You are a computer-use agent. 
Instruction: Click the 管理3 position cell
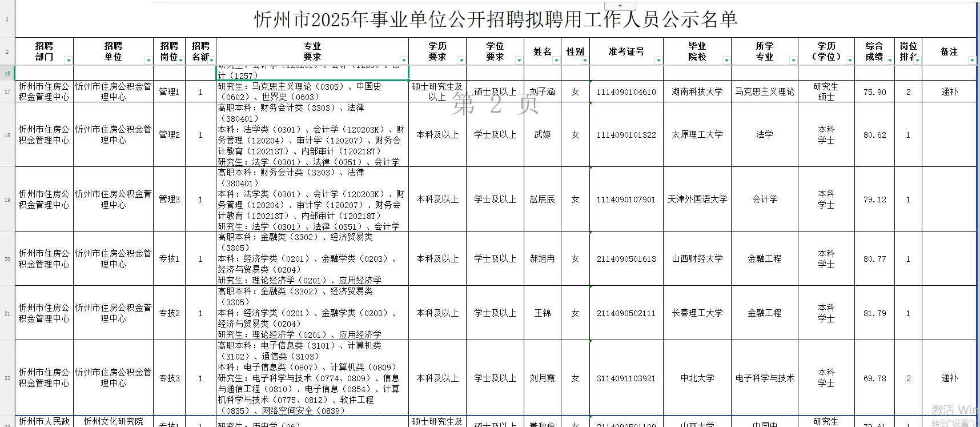point(169,199)
